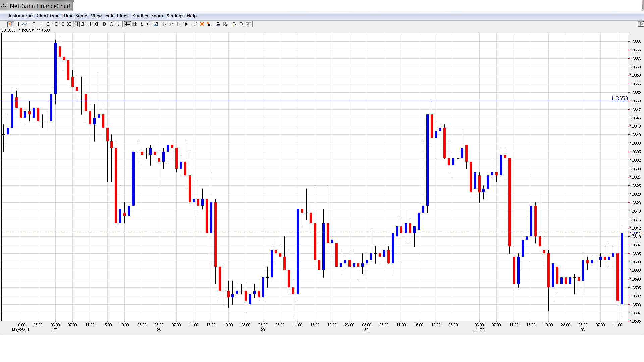Click the grey diagonal lines icon
Screen dimensions: 644x362
[x=195, y=24]
